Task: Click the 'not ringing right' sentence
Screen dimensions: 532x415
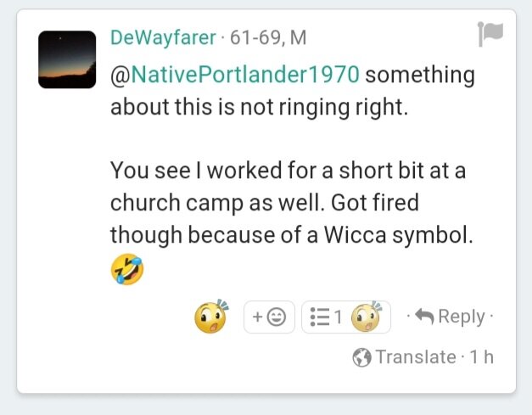Action: click(260, 107)
